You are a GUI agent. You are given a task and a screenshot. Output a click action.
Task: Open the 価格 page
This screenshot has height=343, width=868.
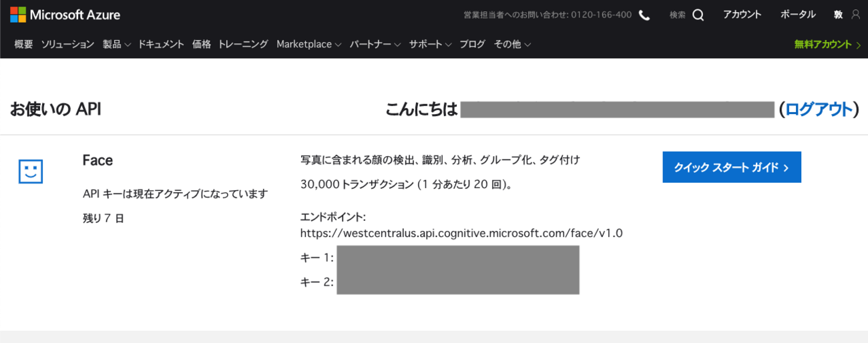coord(201,44)
